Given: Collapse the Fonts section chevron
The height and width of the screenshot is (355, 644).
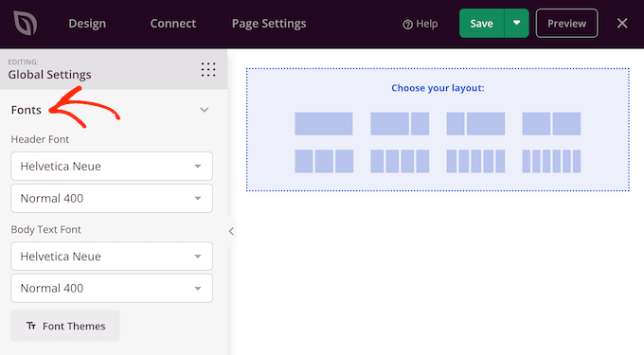Looking at the screenshot, I should click(x=205, y=110).
